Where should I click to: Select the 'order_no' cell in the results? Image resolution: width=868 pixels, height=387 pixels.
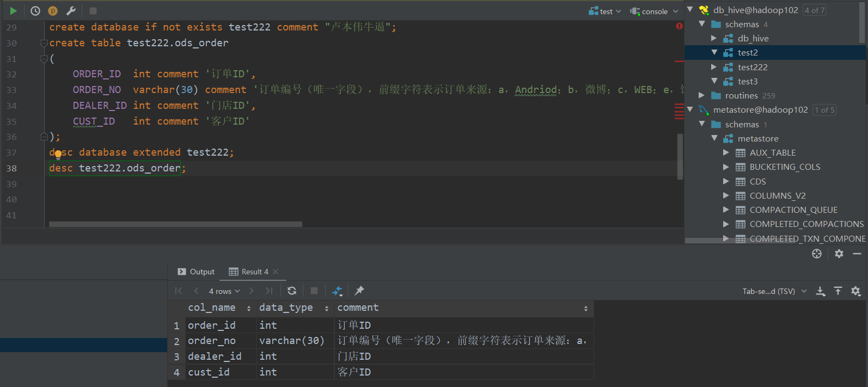pyautogui.click(x=221, y=341)
